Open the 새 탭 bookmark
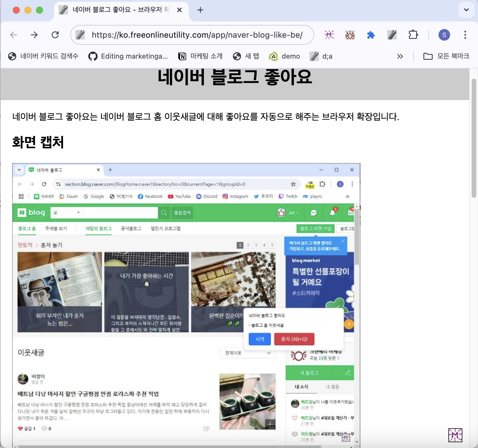The image size is (478, 448). [246, 56]
